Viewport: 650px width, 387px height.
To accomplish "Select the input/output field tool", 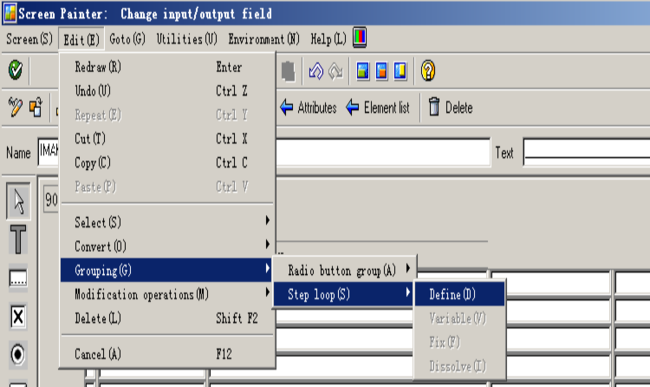I will [x=18, y=278].
